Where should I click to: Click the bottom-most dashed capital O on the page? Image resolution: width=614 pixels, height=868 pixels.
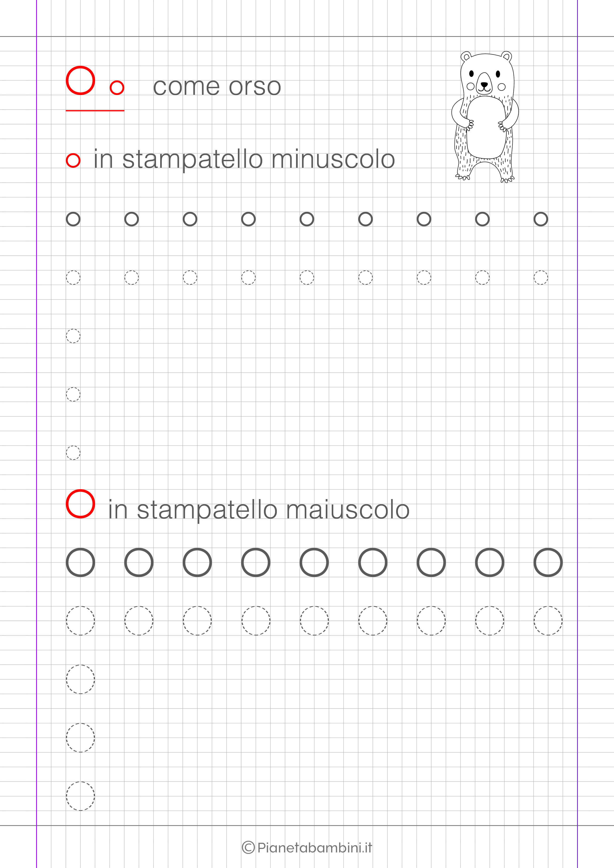click(x=80, y=796)
